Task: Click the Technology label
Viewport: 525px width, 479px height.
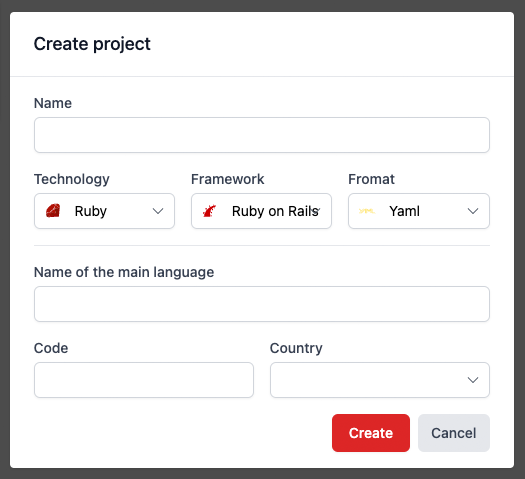Action: [72, 179]
